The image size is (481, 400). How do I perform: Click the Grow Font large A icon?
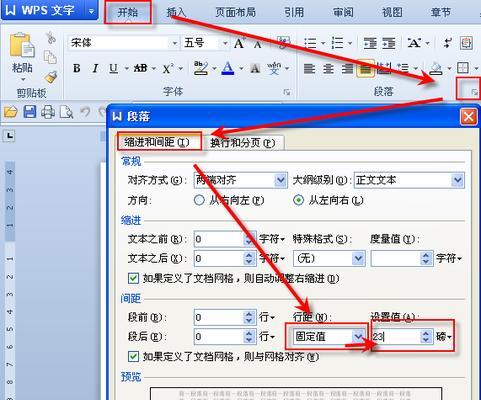(239, 43)
